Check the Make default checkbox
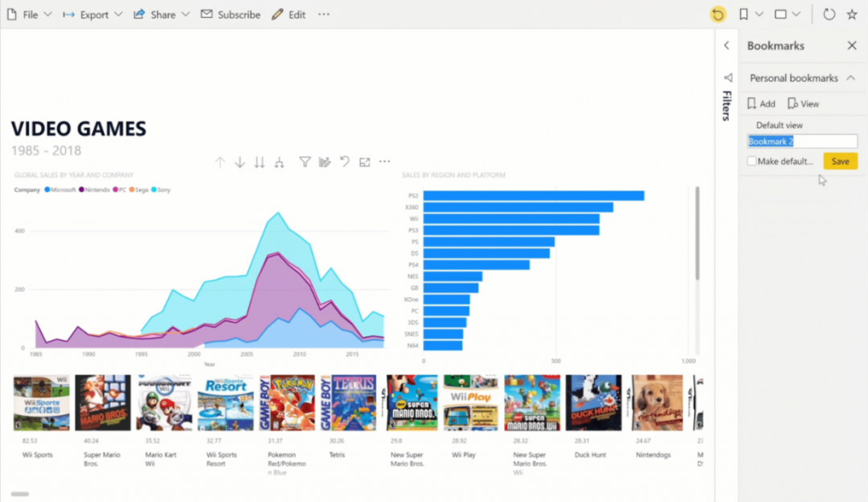868x502 pixels. pos(751,161)
